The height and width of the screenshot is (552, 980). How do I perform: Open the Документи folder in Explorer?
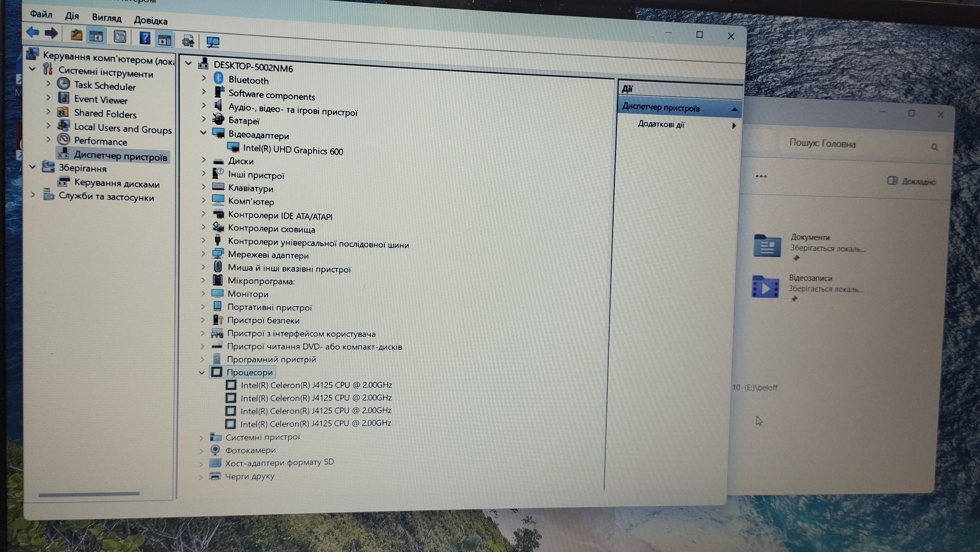pos(767,245)
